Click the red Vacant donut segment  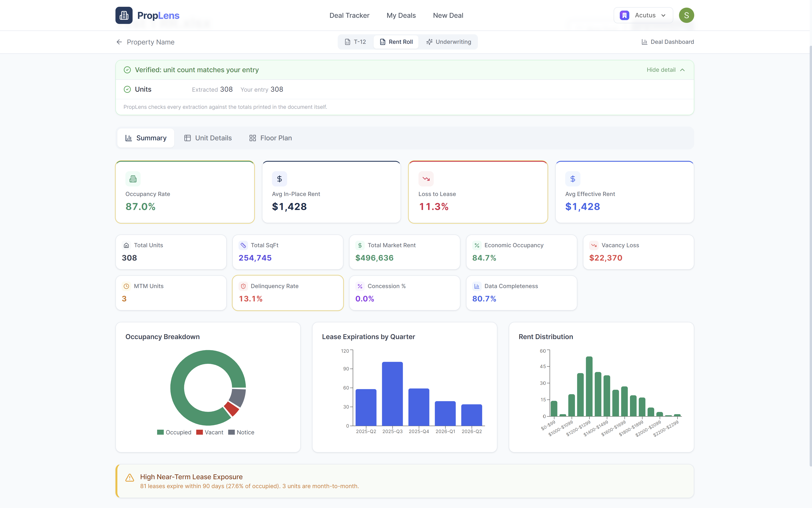point(231,409)
